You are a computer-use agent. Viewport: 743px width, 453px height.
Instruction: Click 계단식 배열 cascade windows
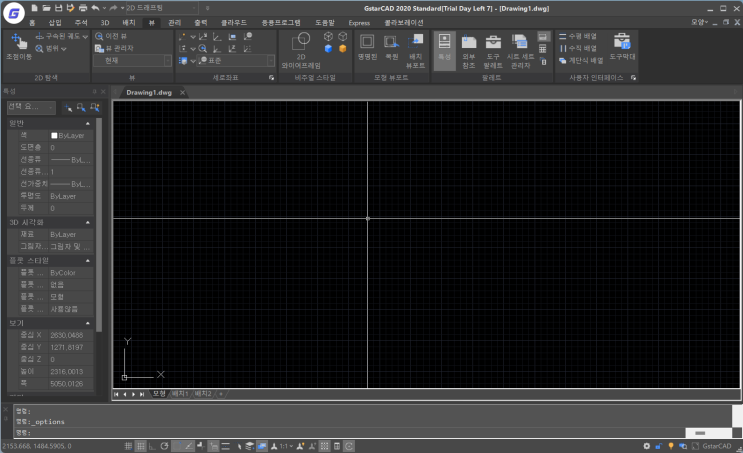pos(581,61)
